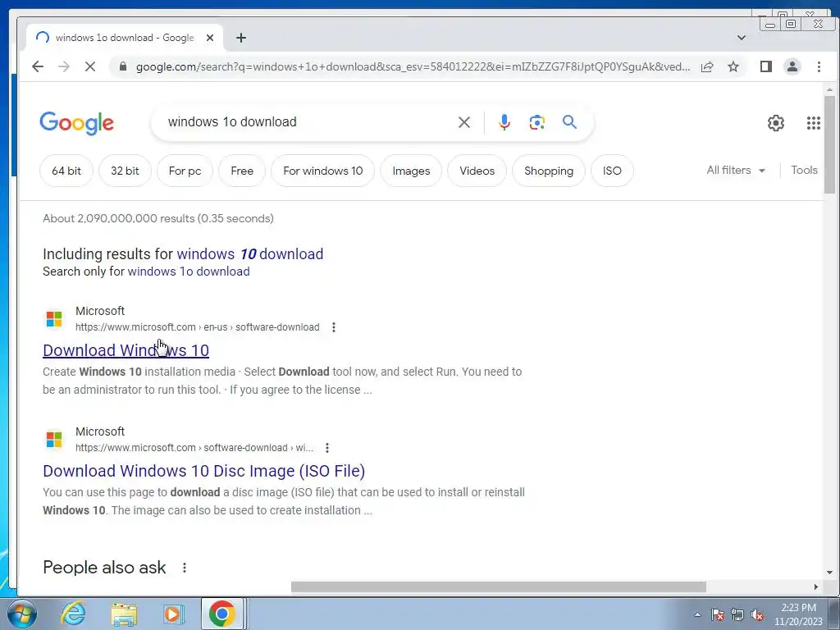Open the Chrome profile menu
This screenshot has height=630, width=840.
coord(792,66)
